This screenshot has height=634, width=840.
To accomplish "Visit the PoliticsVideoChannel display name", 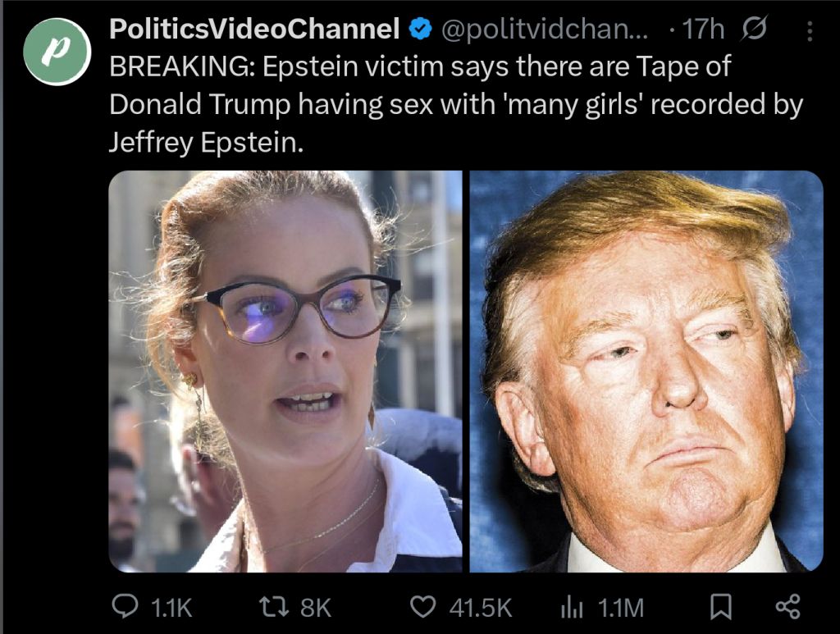I will [254, 29].
